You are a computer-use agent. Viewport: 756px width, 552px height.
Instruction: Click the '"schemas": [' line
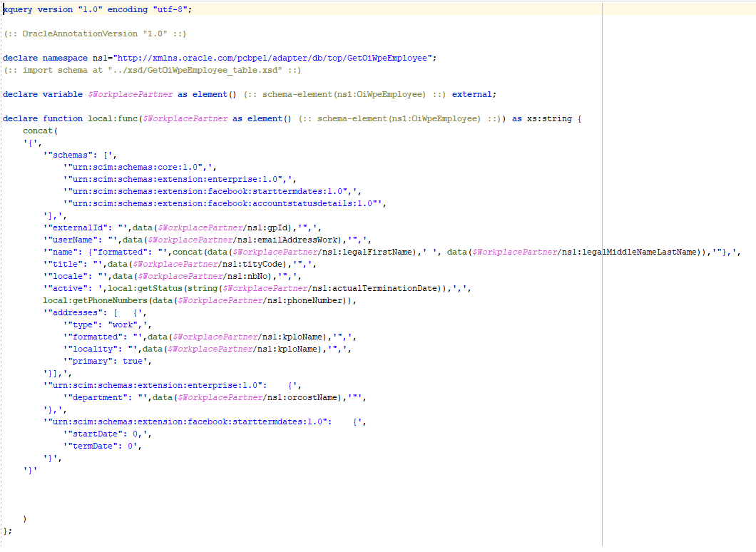pyautogui.click(x=80, y=155)
